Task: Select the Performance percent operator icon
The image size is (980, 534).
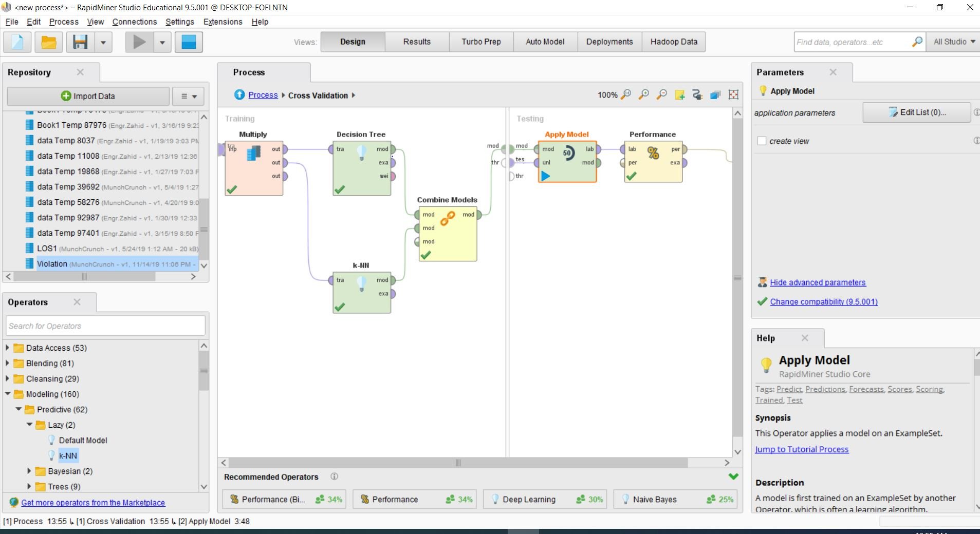Action: (x=653, y=153)
